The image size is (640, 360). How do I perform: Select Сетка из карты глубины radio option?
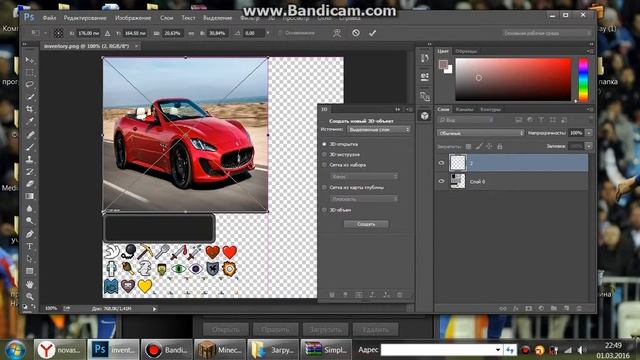(324, 187)
